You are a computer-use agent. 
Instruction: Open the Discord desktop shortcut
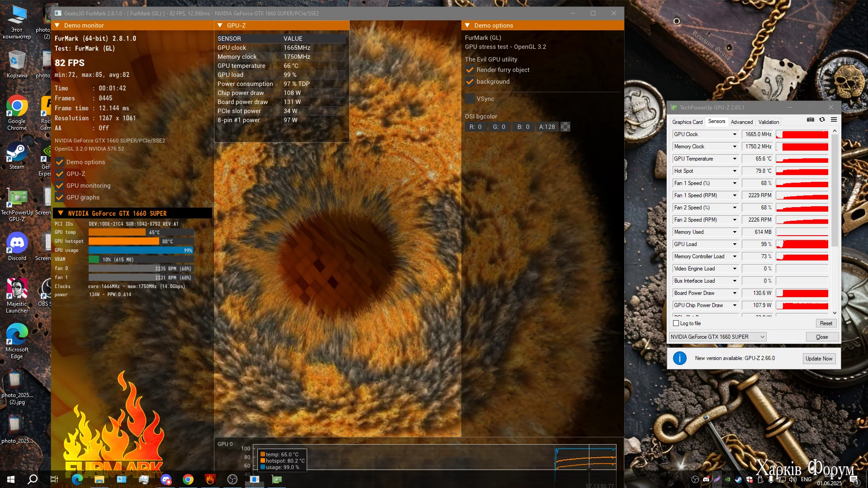coord(17,247)
